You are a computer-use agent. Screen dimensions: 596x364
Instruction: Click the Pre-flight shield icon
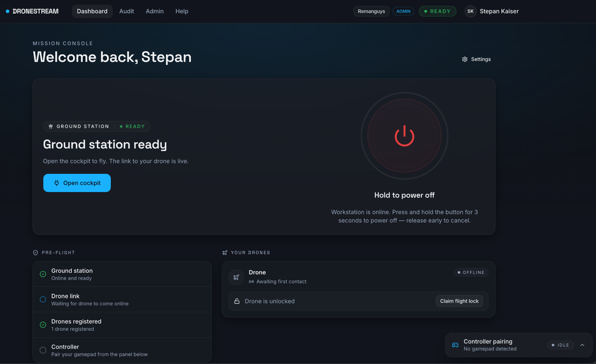[x=35, y=253]
